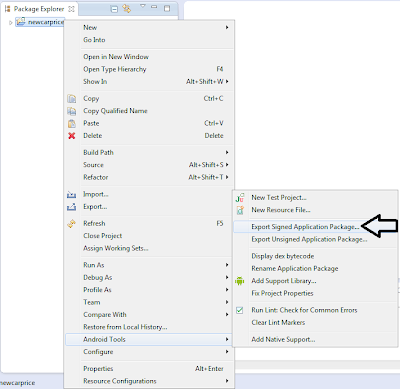Image resolution: width=400 pixels, height=389 pixels.
Task: Select Fix Project Properties
Action: [x=315, y=293]
